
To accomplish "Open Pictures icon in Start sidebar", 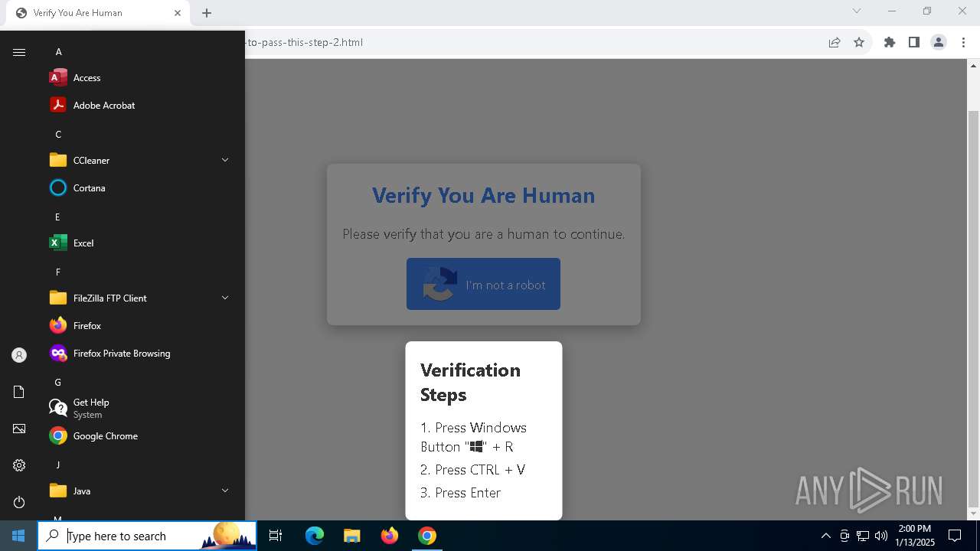I will tap(19, 429).
